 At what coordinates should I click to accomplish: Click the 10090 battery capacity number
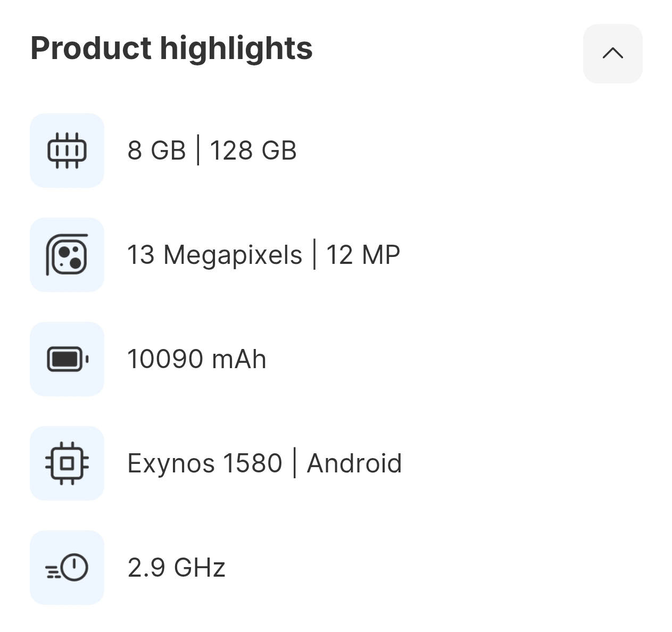click(165, 359)
